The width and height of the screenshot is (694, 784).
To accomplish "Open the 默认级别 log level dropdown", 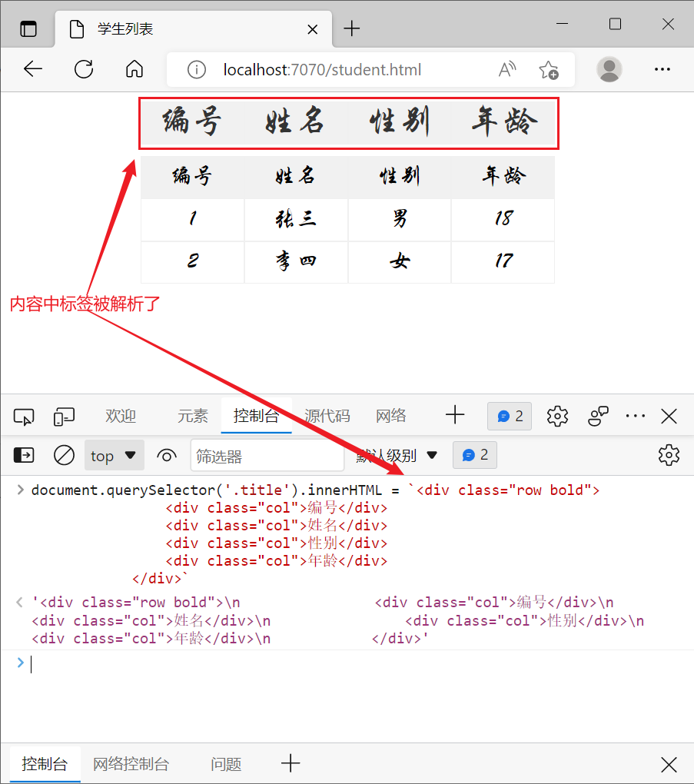I will pyautogui.click(x=397, y=456).
